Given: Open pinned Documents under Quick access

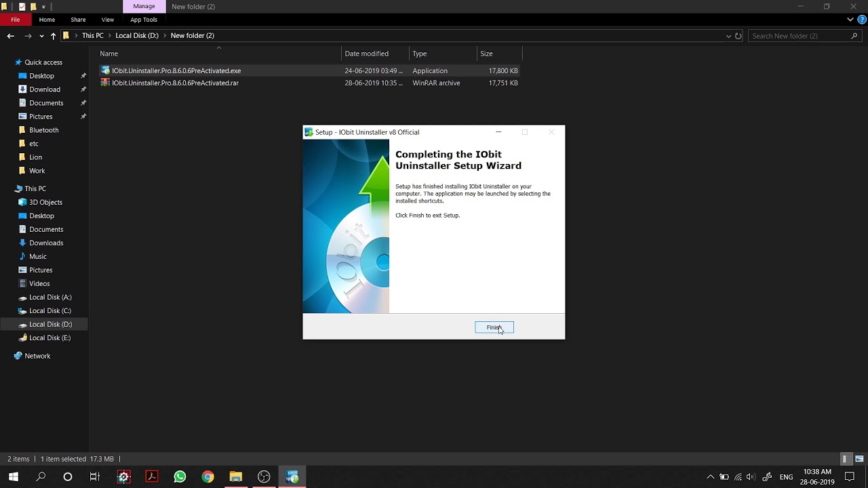Looking at the screenshot, I should [46, 103].
